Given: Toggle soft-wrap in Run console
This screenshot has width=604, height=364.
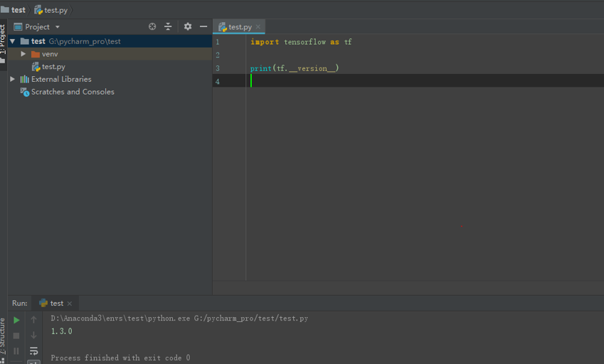Looking at the screenshot, I should click(x=34, y=350).
